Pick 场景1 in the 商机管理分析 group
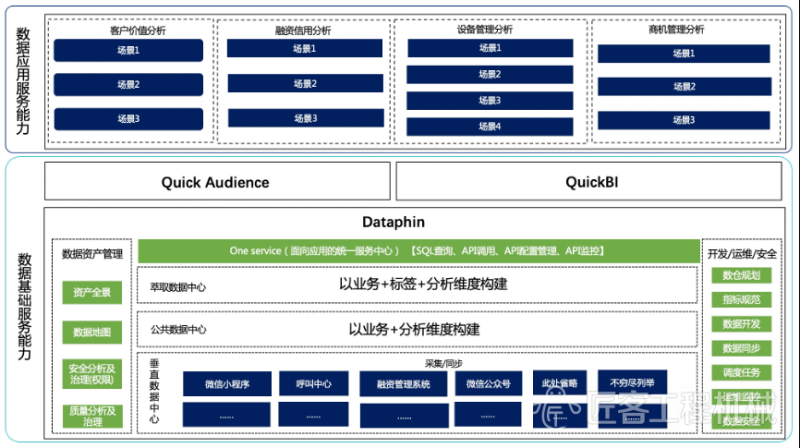Screen dimensions: 800x448 (x=684, y=54)
